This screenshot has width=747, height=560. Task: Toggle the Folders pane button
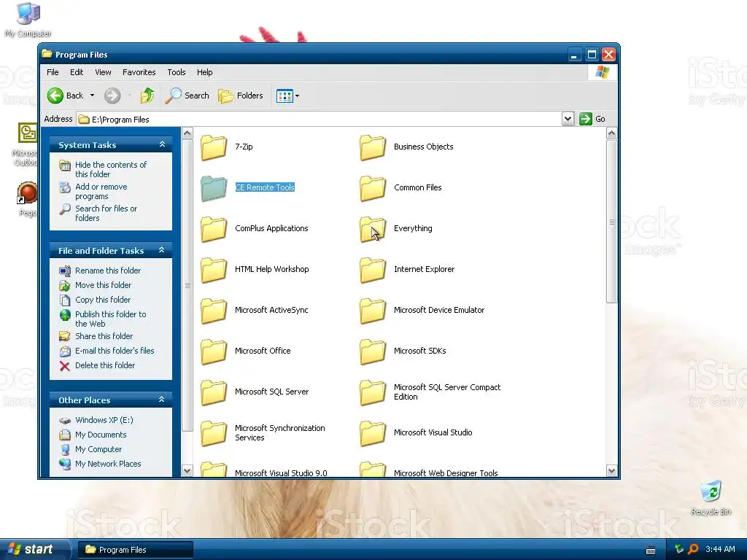coord(241,96)
